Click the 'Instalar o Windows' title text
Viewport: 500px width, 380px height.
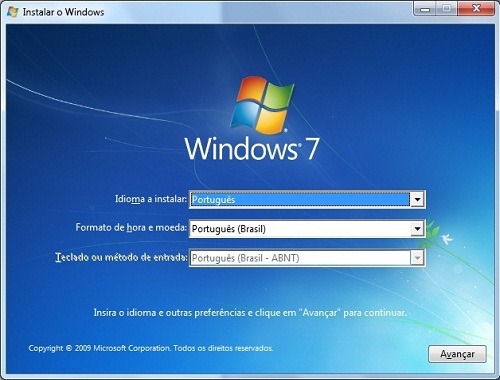(63, 12)
